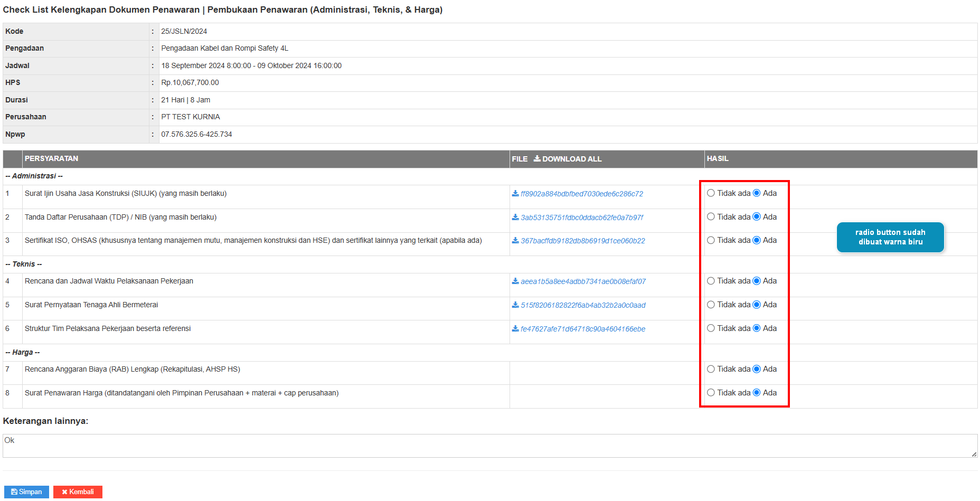Click download icon next to file 367bacffdb
This screenshot has height=501, width=980.
[x=515, y=241]
